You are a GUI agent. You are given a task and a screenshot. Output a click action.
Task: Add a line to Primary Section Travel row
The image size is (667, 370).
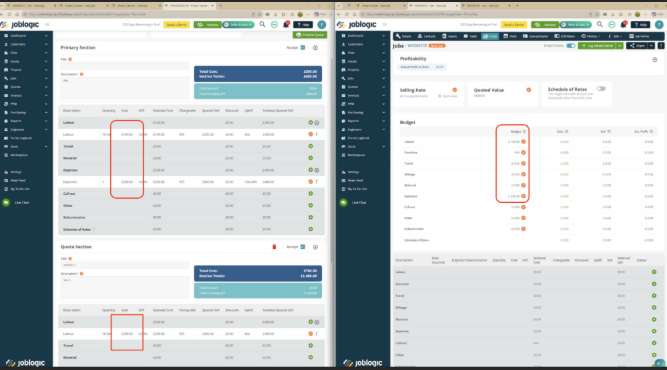coord(311,146)
